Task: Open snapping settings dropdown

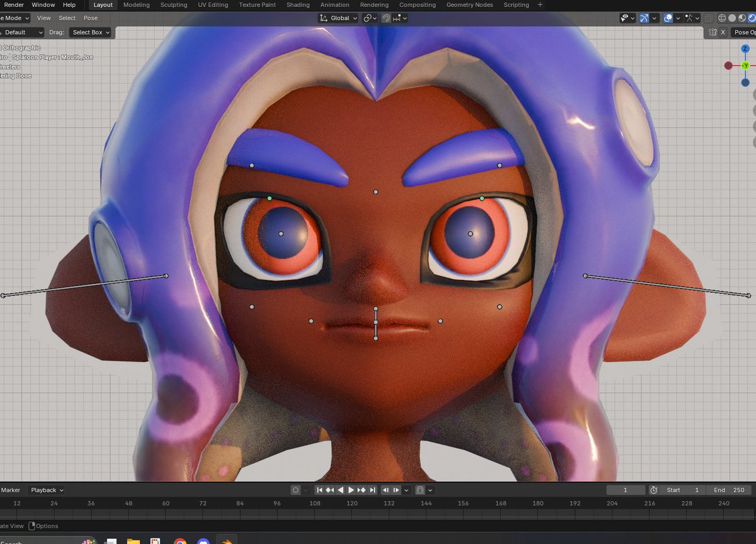Action: coord(400,18)
